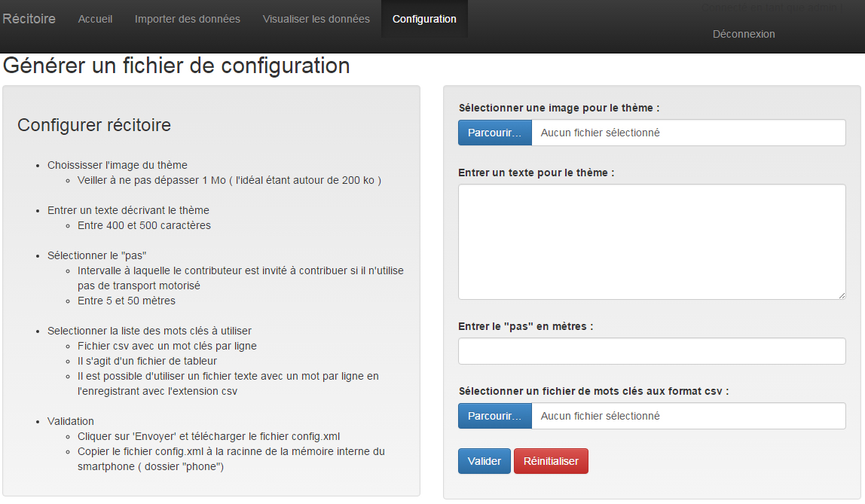Go to the Accueil page
The height and width of the screenshot is (504, 865).
pos(95,19)
